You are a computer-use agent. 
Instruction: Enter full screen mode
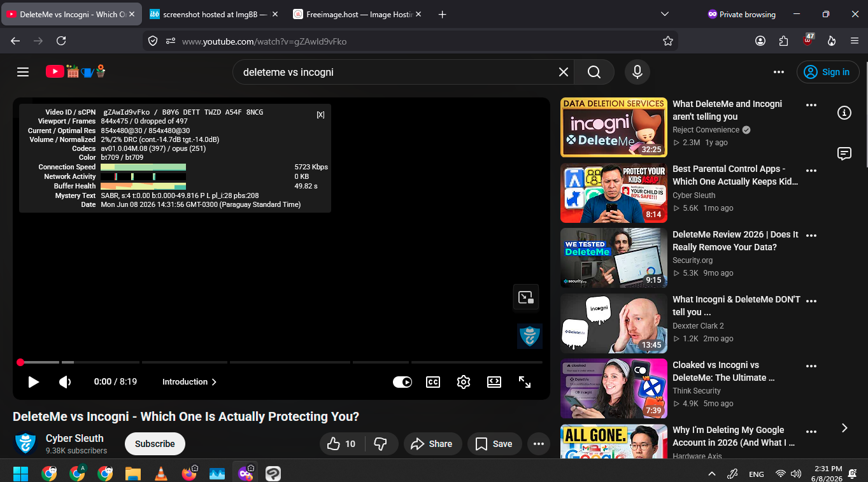[525, 382]
